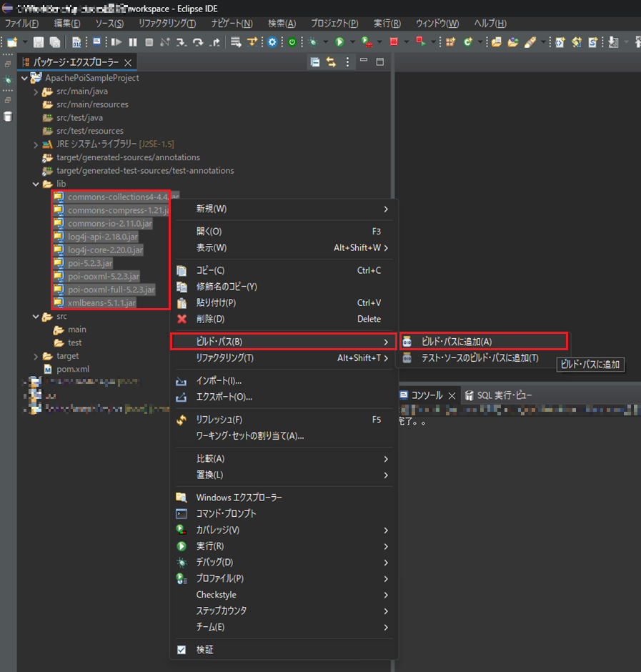This screenshot has width=641, height=672.
Task: Click the Save All toolbar icon
Action: (x=55, y=42)
